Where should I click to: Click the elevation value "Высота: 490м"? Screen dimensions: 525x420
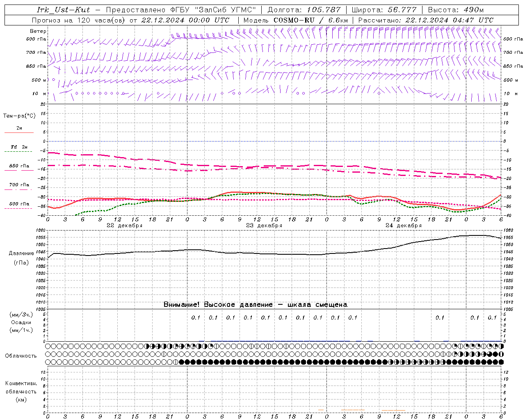click(456, 10)
